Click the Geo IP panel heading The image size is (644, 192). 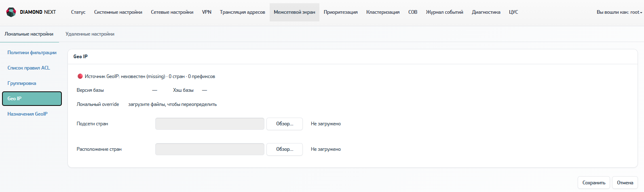pos(80,57)
